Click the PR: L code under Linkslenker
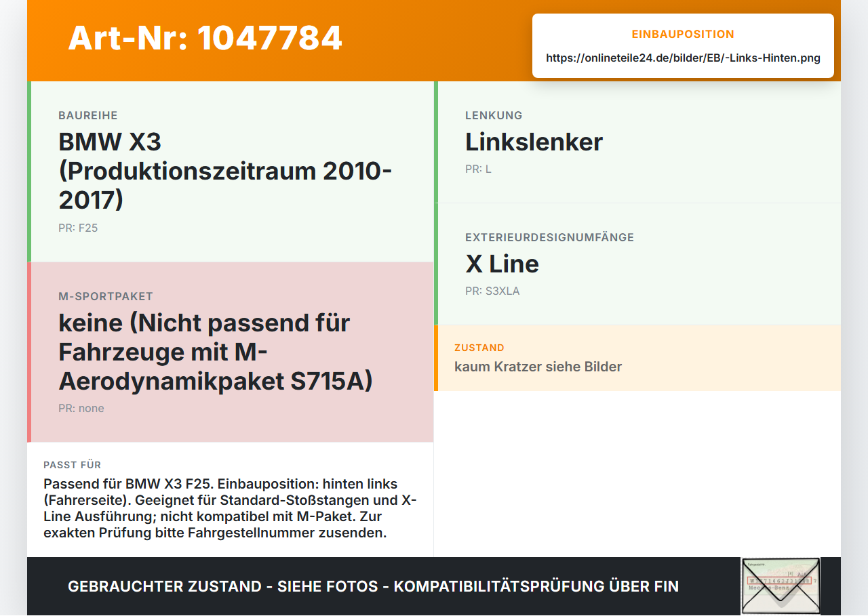 [478, 169]
